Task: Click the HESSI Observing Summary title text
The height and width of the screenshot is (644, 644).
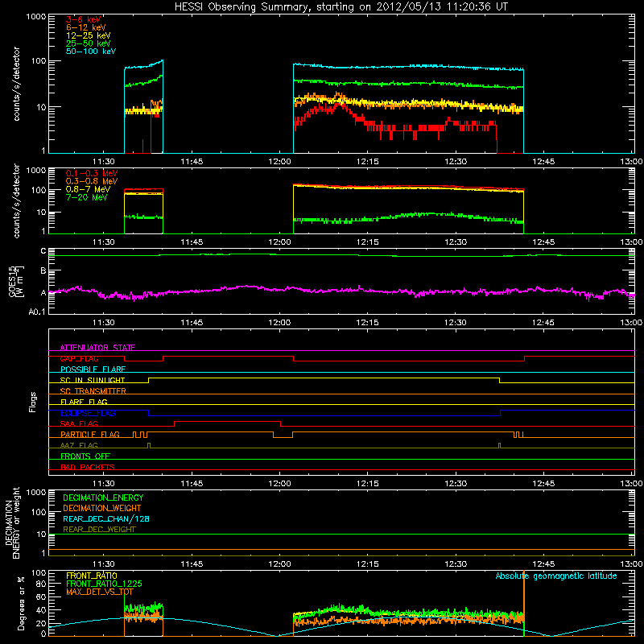Action: pyautogui.click(x=341, y=6)
